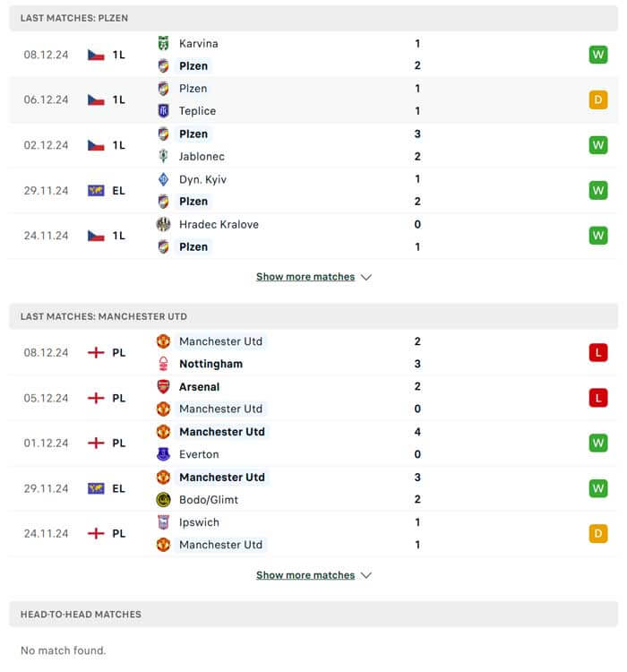Click the Arsenal cannon badge
The height and width of the screenshot is (672, 627).
point(163,387)
